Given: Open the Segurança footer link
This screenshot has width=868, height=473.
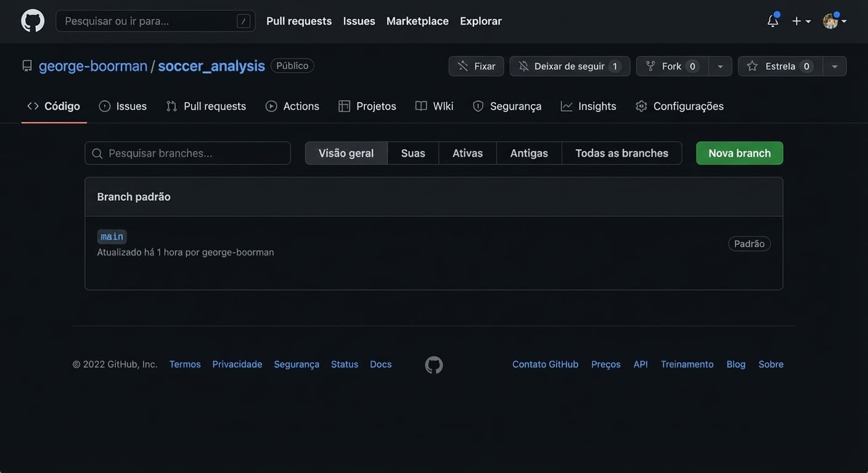Looking at the screenshot, I should pos(297,365).
